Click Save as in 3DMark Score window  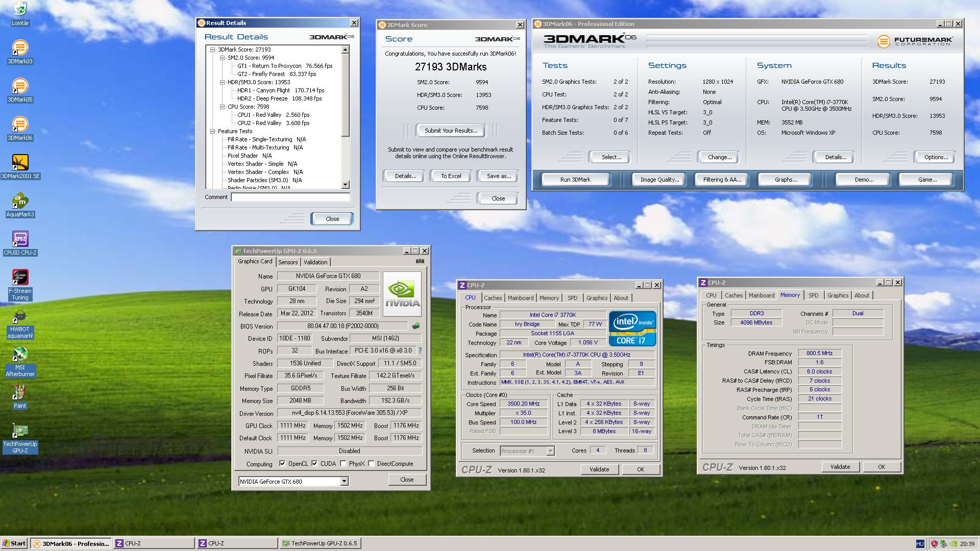[x=499, y=176]
